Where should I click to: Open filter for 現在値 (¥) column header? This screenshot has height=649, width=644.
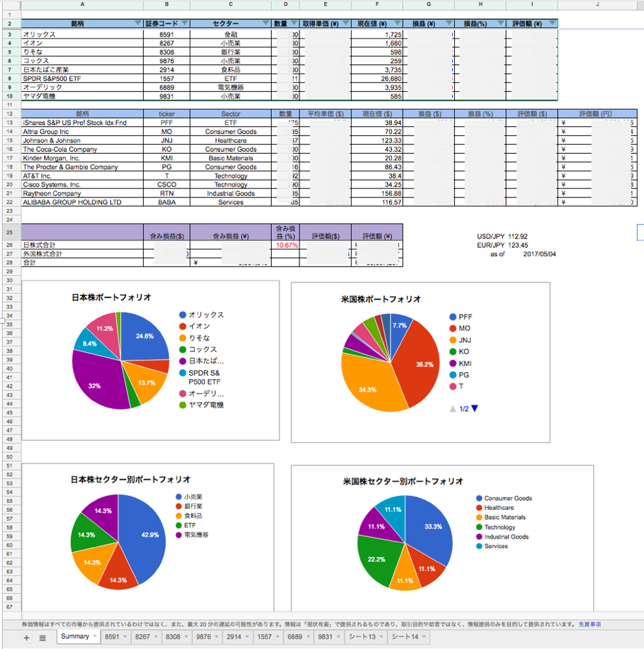point(397,23)
